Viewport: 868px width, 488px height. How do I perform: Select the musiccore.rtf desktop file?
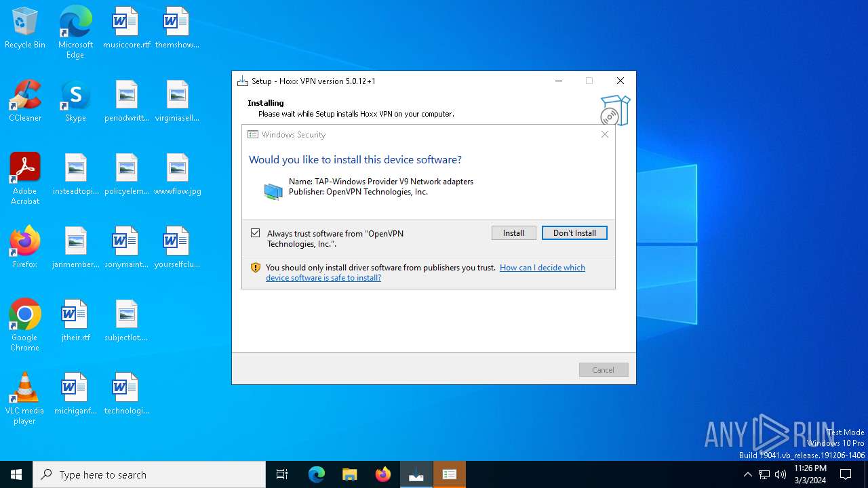126,28
